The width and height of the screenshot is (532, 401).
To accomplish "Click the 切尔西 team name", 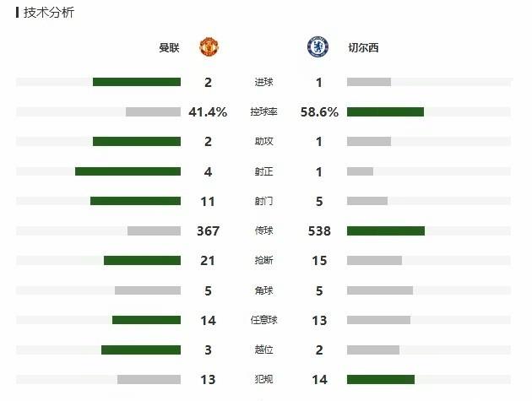I will pyautogui.click(x=363, y=48).
